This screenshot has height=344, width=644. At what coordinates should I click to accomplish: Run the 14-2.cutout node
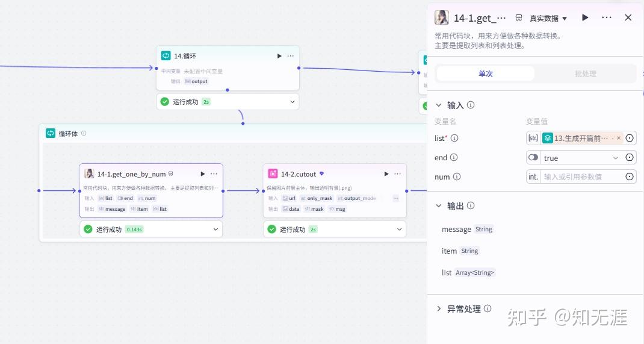(x=386, y=174)
